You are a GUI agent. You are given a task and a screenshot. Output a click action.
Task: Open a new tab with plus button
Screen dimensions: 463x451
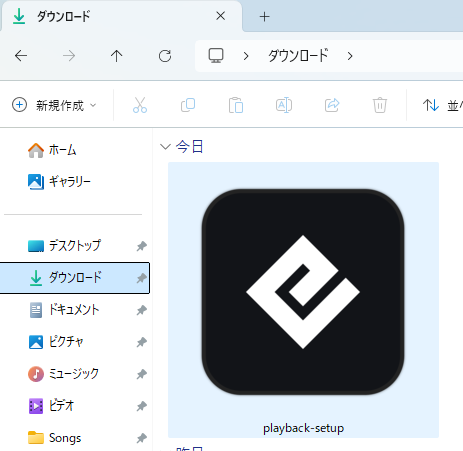click(264, 16)
